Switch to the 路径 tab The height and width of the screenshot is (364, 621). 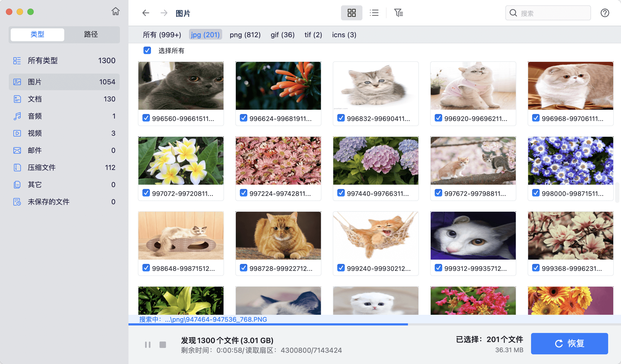[91, 35]
